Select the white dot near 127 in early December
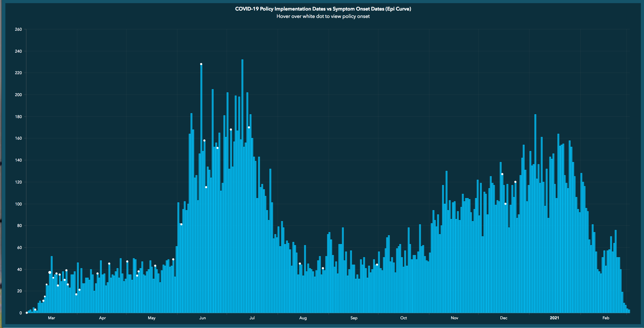Screen dimensions: 644x328 click(x=502, y=174)
